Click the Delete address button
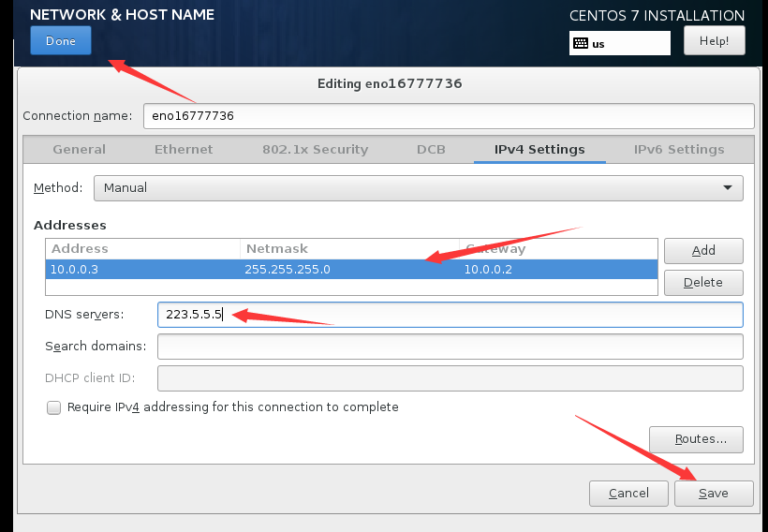Image resolution: width=768 pixels, height=532 pixels. click(x=703, y=283)
